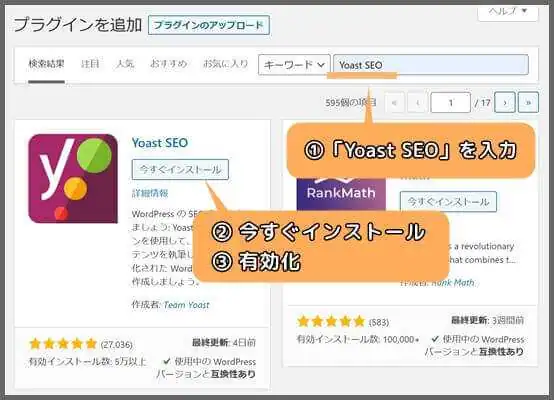Go to the next results page
The width and height of the screenshot is (554, 400).
click(505, 103)
